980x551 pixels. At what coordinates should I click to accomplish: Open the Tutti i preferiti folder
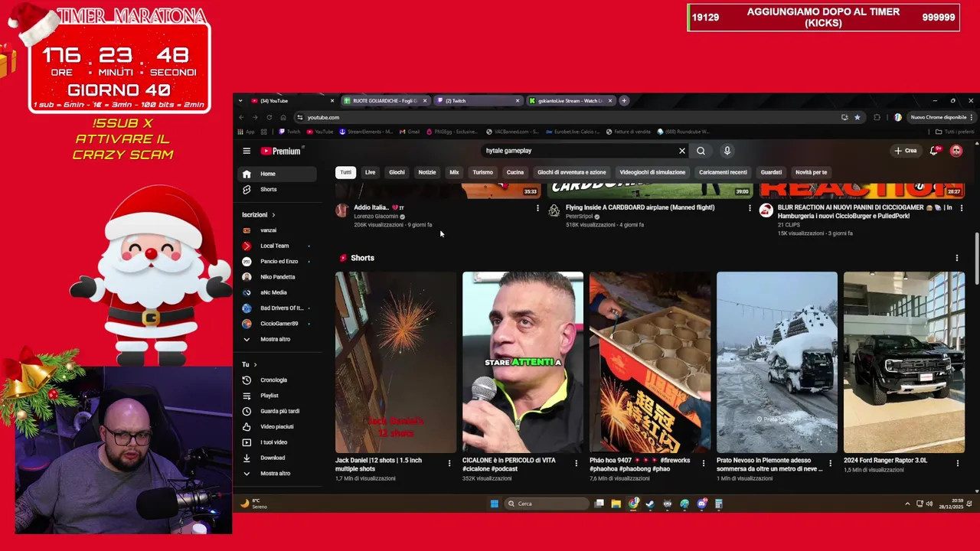pyautogui.click(x=955, y=132)
